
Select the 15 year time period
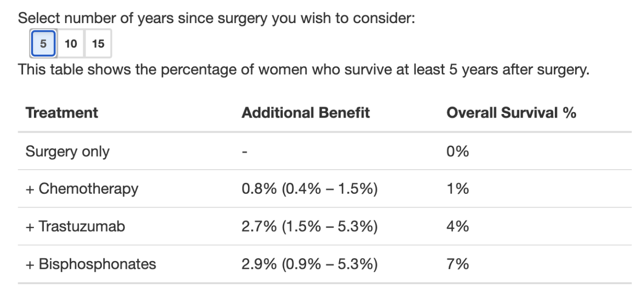pos(98,43)
